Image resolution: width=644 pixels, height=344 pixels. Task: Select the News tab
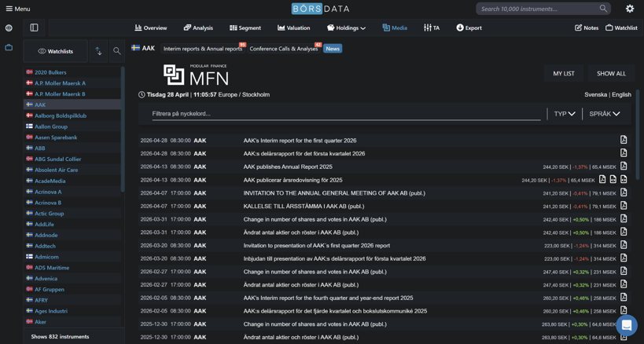click(x=333, y=49)
